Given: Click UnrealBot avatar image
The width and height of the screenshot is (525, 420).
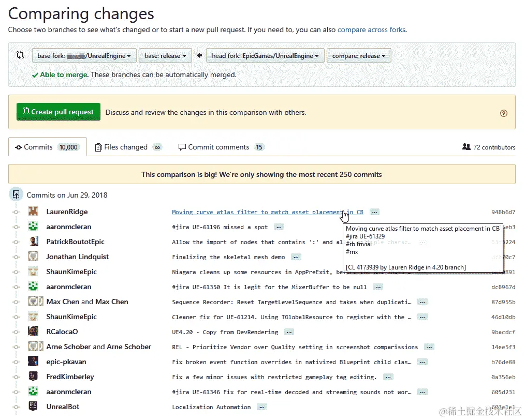Looking at the screenshot, I should pos(33,407).
